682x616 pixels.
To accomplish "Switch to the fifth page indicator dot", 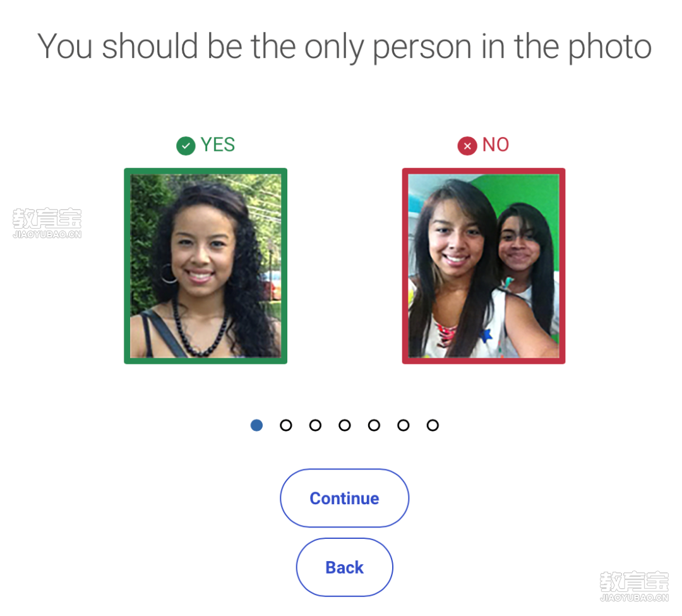I will click(x=374, y=425).
